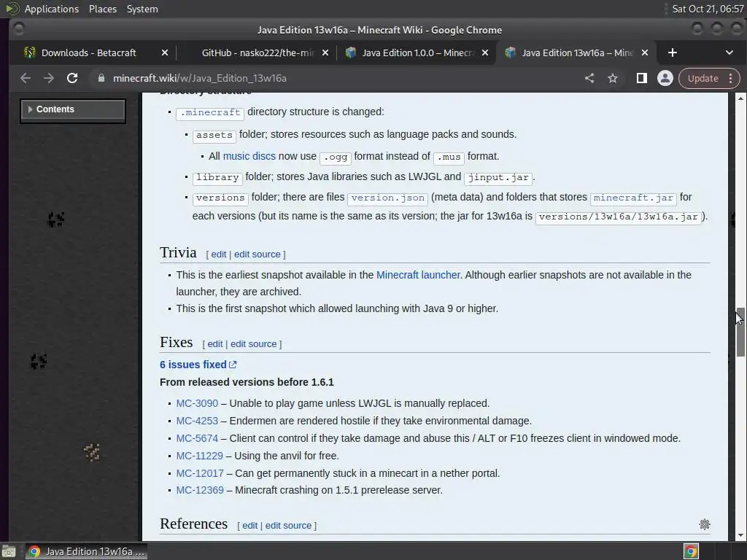The width and height of the screenshot is (747, 560).
Task: Open the Minecraft launcher link
Action: (x=418, y=275)
